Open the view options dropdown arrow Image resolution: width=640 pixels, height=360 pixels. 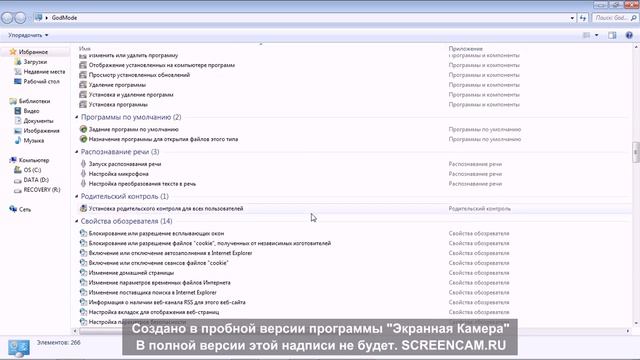coord(596,36)
